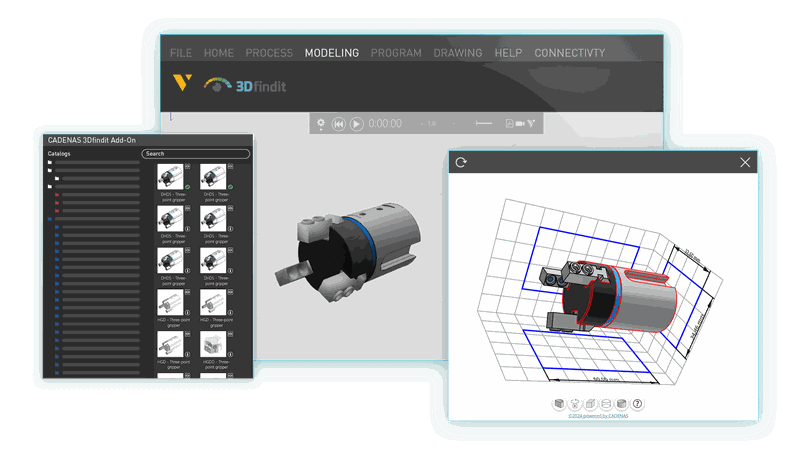Click the rotate view icon in preview

click(575, 404)
